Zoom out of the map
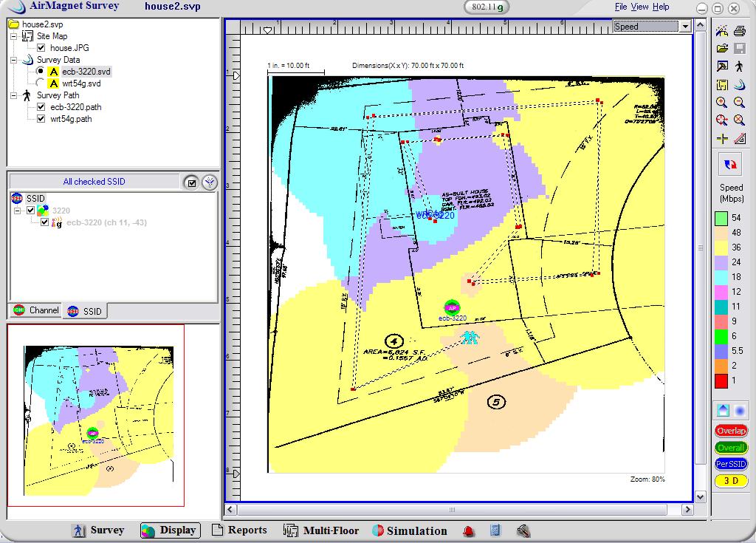This screenshot has height=543, width=756. click(x=740, y=103)
